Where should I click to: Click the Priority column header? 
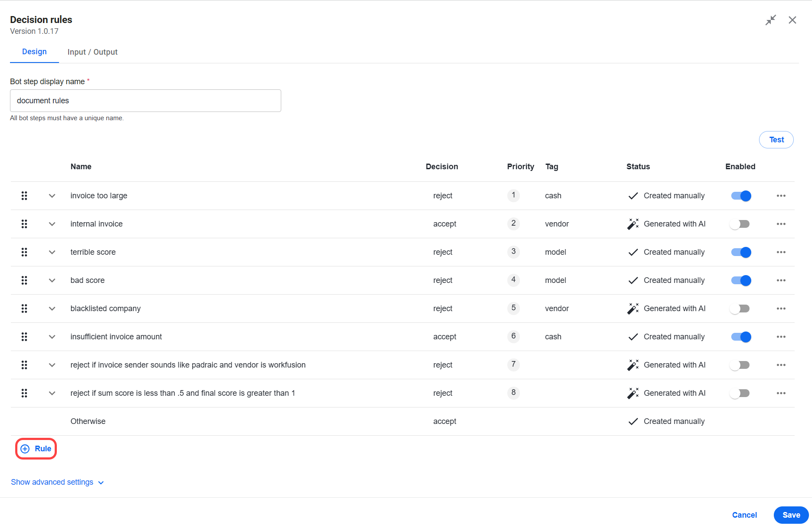pyautogui.click(x=520, y=167)
